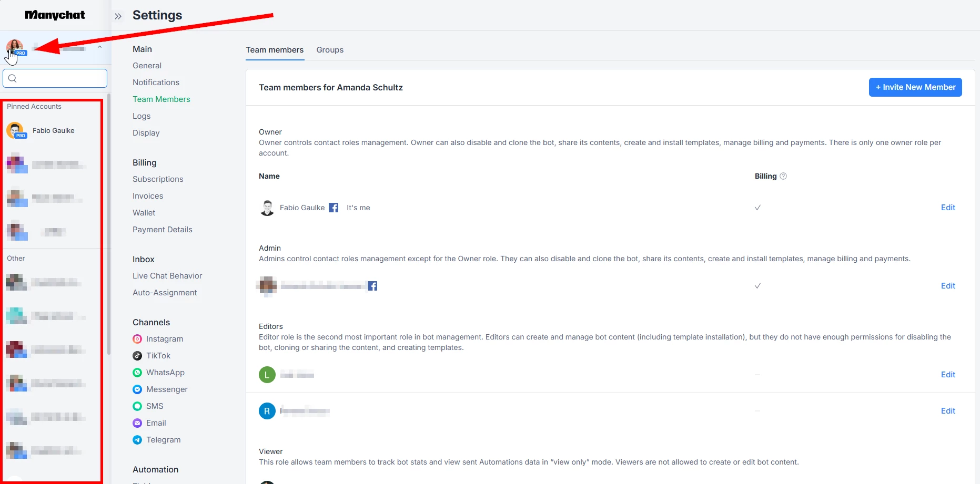Open Invoices under Billing

click(x=148, y=196)
